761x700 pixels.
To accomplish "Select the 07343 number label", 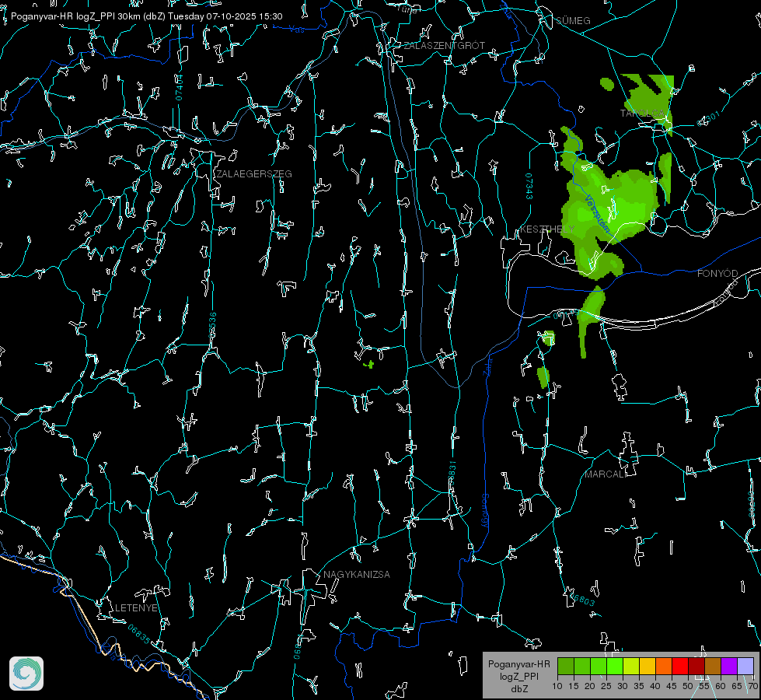I will 529,186.
